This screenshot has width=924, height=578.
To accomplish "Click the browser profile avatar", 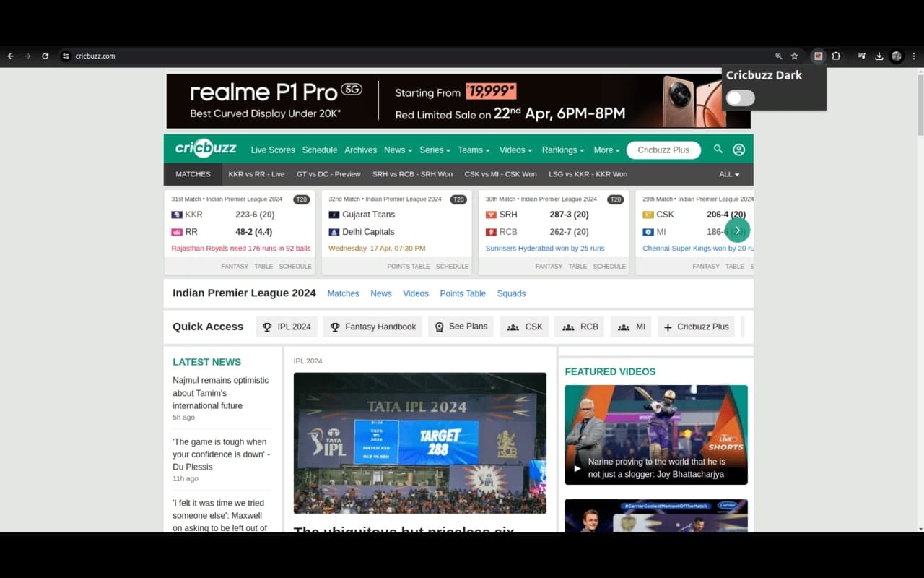I will (897, 56).
